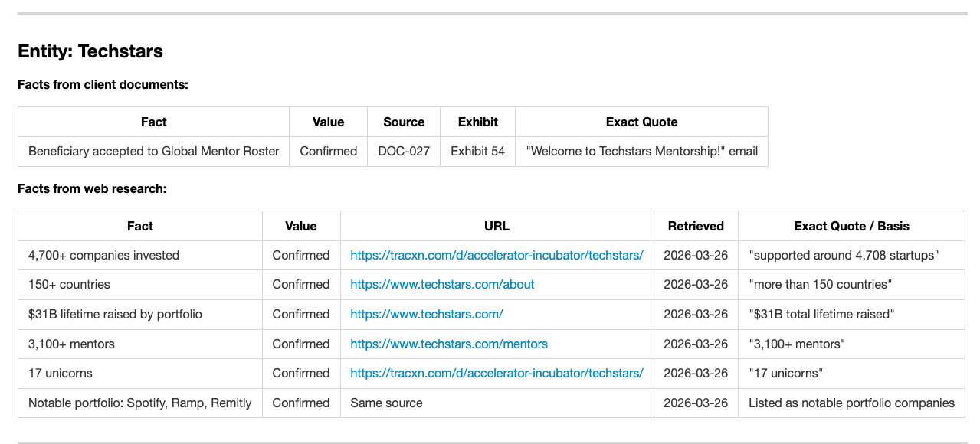Click the "Exhibit 54" cell
The height and width of the screenshot is (444, 980).
coord(477,151)
